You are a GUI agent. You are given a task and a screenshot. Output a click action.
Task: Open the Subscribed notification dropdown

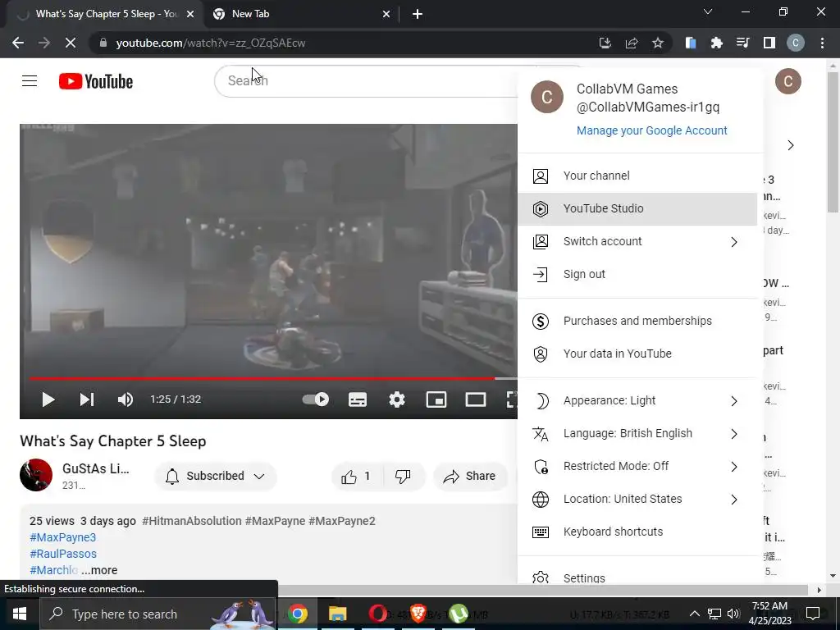(215, 477)
